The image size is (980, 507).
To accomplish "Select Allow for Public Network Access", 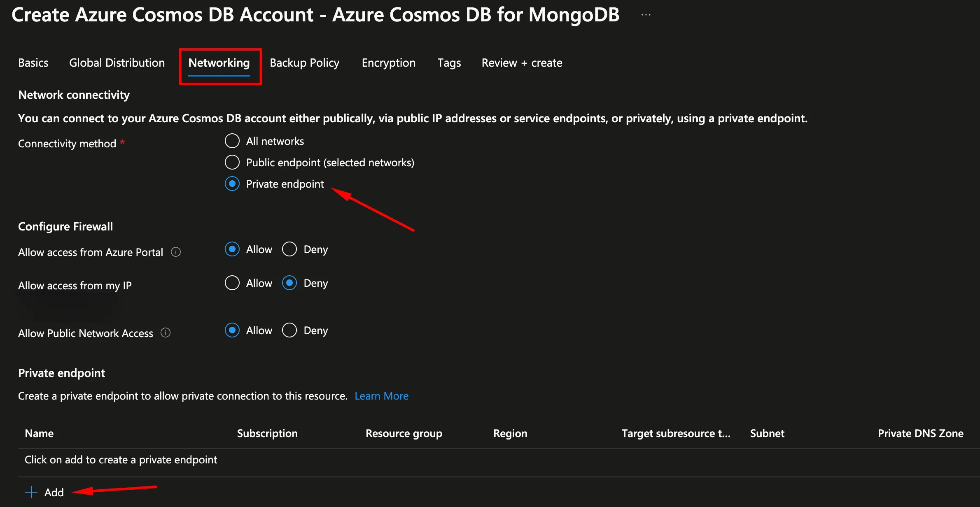I will [x=232, y=330].
